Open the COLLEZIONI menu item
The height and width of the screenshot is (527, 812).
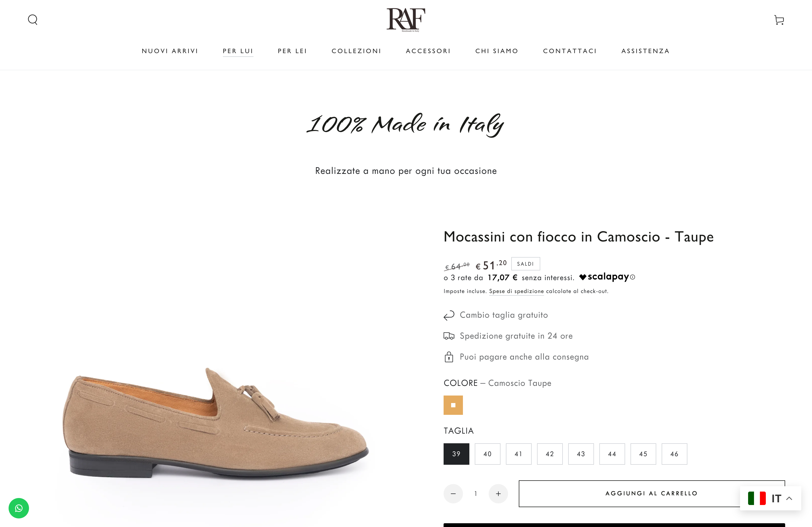[x=356, y=51]
